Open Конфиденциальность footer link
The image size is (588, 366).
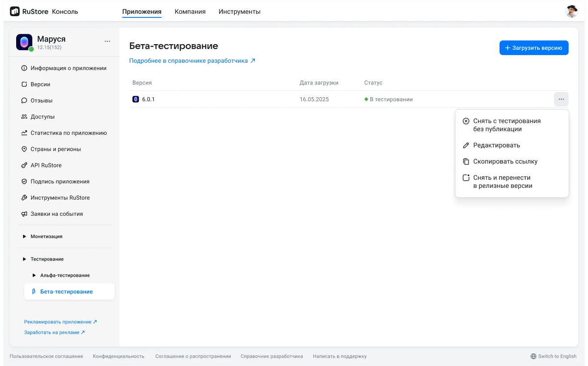[119, 356]
